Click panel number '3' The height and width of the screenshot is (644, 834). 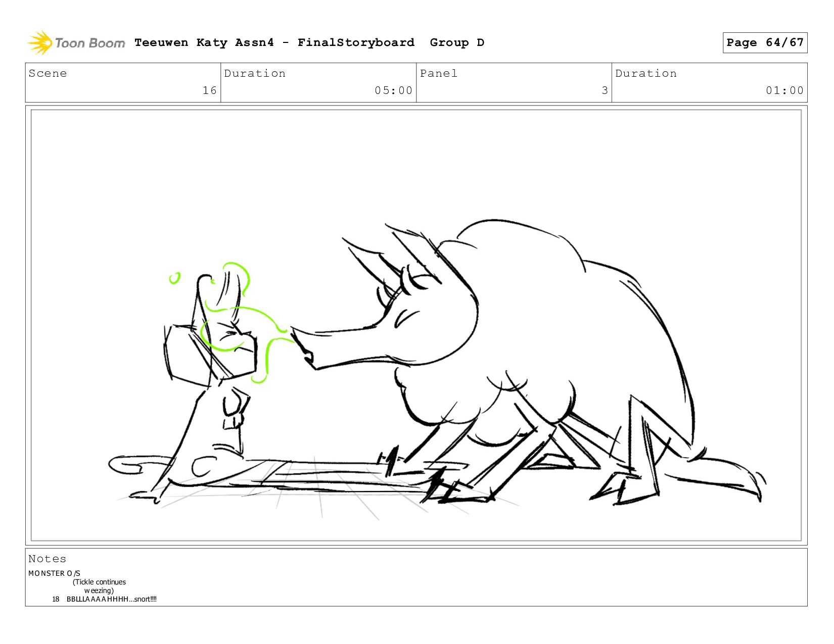(605, 90)
